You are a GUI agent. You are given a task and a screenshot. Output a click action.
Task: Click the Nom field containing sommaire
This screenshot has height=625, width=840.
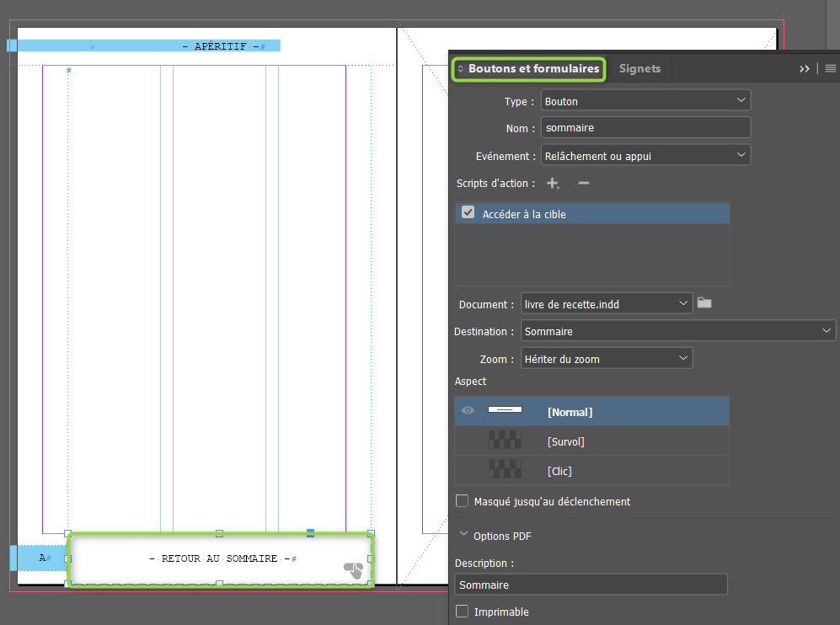(645, 127)
